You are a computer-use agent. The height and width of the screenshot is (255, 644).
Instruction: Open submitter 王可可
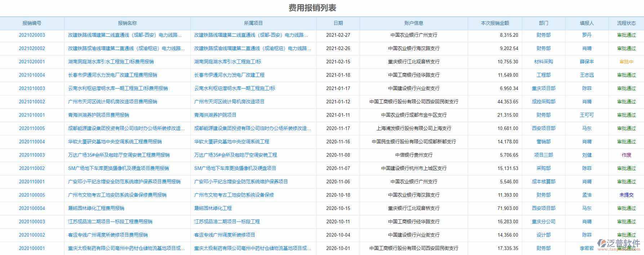[x=587, y=115]
